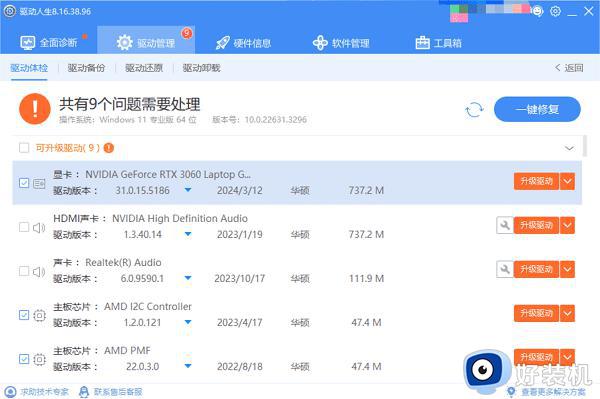Click 升级驱动 for Realtek Audio
This screenshot has width=600, height=399.
click(x=536, y=269)
